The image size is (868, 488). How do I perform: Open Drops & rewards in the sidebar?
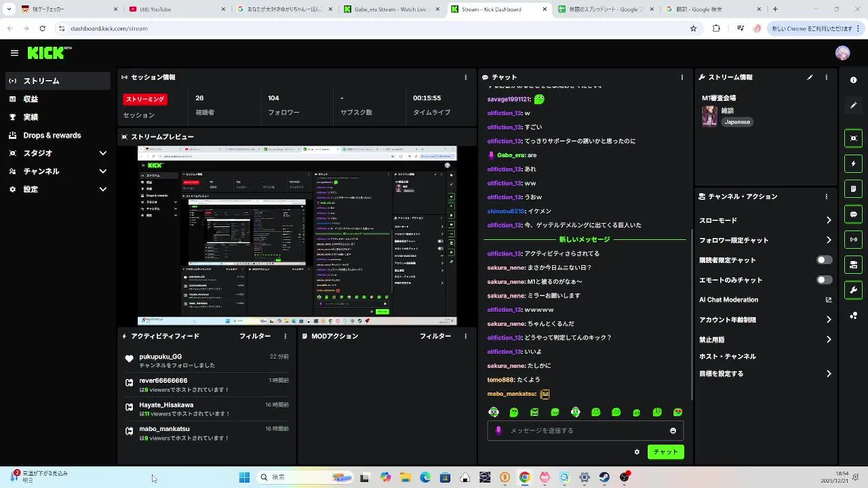pos(58,136)
